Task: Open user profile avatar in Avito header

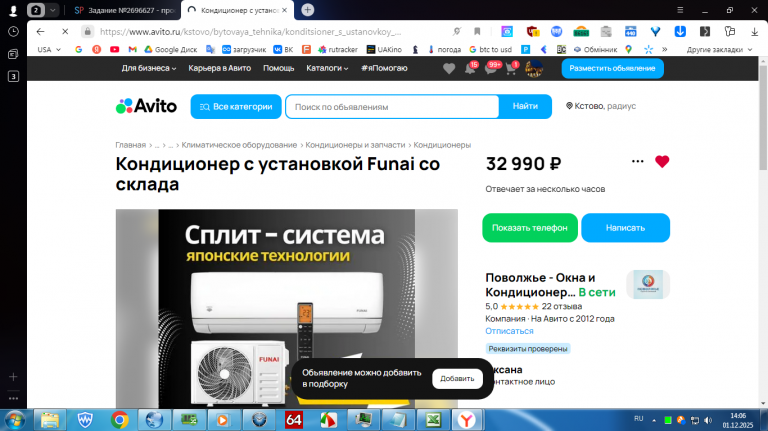Action: pyautogui.click(x=534, y=69)
